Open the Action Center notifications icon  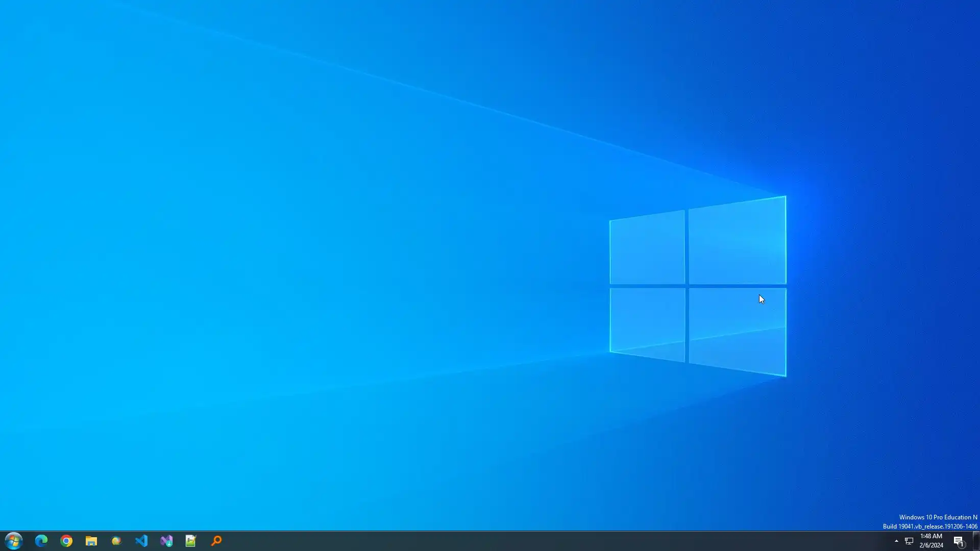click(959, 541)
